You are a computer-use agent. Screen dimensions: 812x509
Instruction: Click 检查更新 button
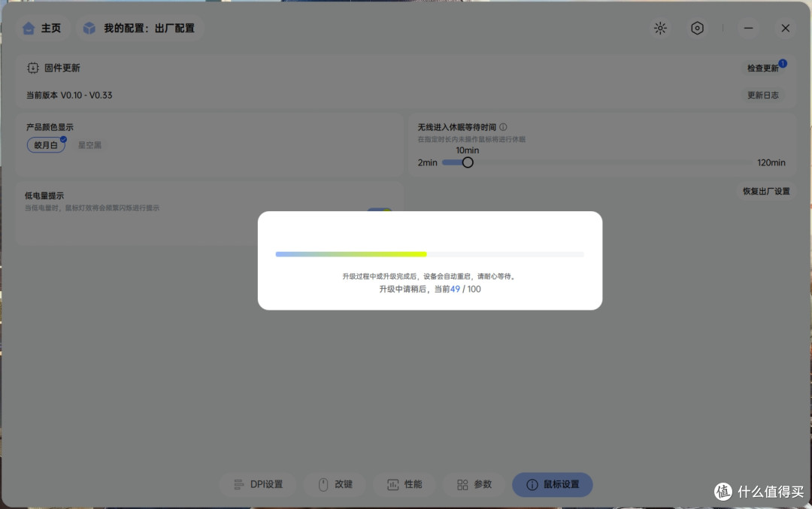pyautogui.click(x=763, y=68)
